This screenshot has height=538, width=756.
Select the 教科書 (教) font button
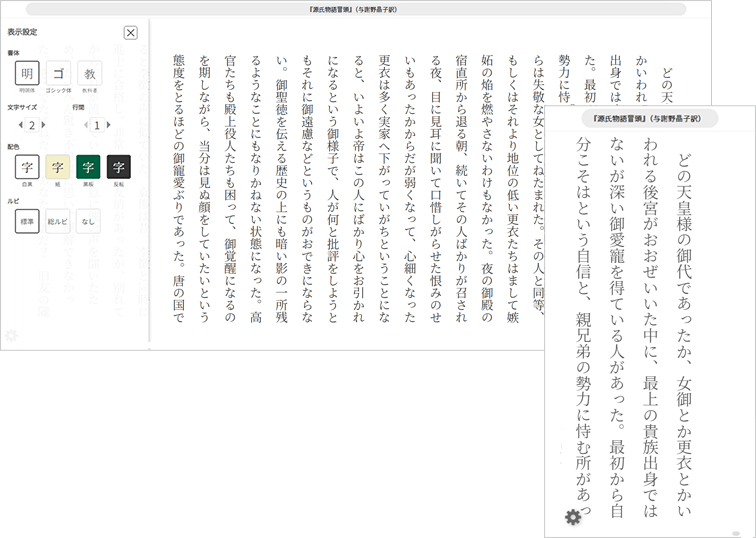(x=89, y=73)
